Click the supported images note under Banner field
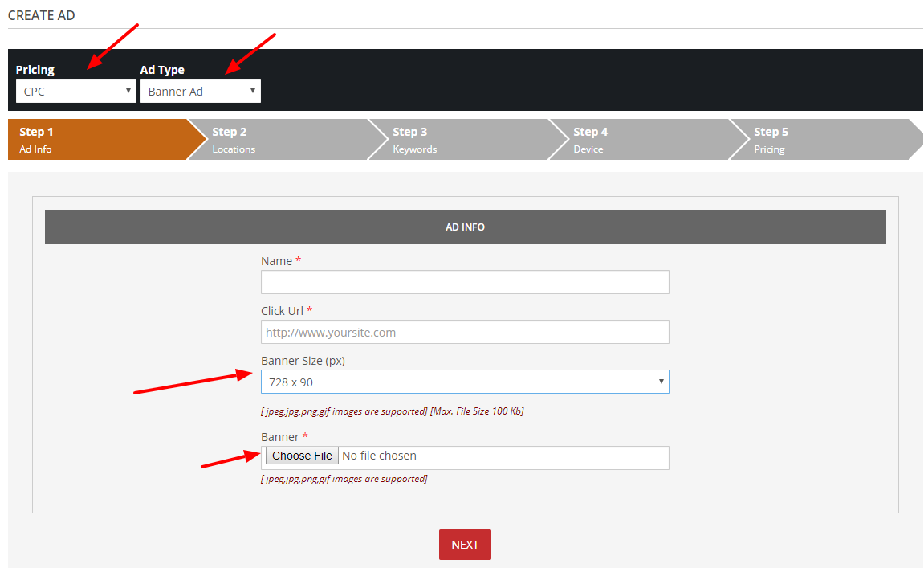924x568 pixels. (x=344, y=479)
